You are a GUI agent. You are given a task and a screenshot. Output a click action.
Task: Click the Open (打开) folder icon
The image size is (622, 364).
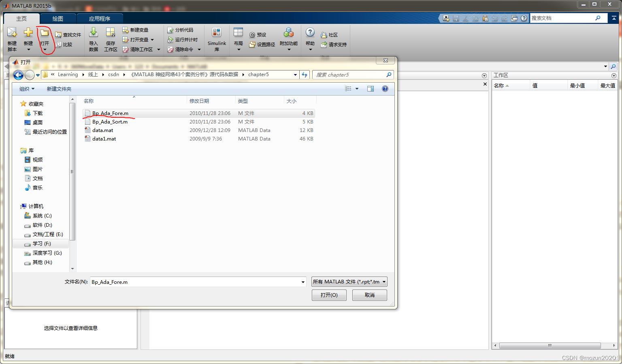[45, 33]
